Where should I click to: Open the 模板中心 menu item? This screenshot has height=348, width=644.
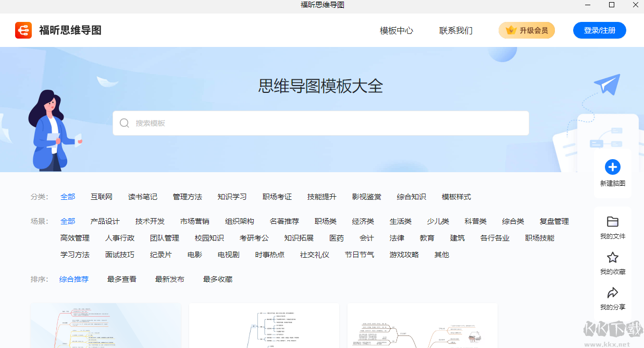pos(397,30)
